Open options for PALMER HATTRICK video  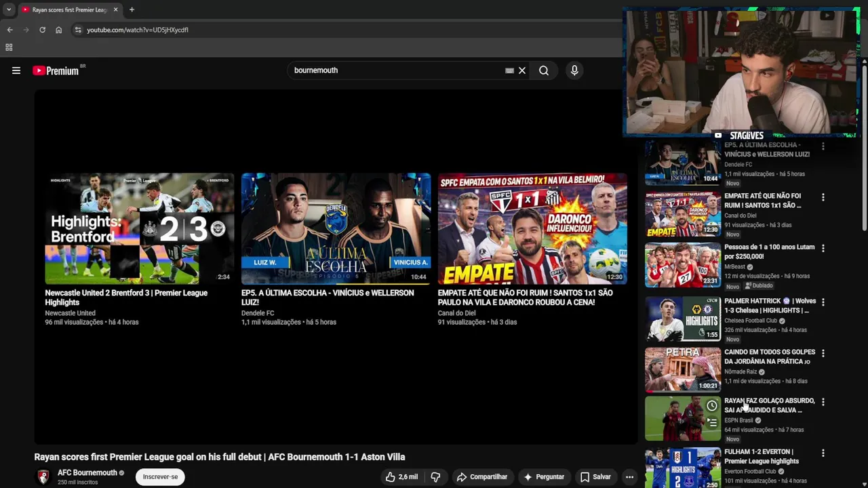[x=823, y=302]
